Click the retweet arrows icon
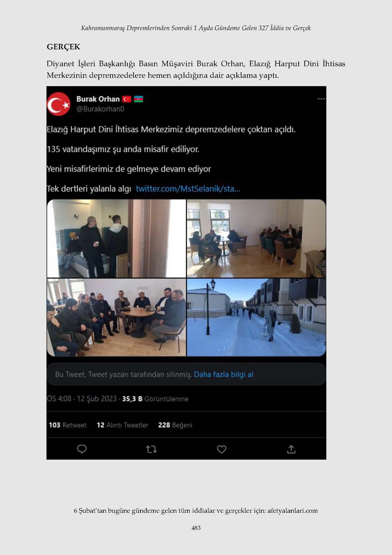This screenshot has height=555, width=392. point(151,449)
